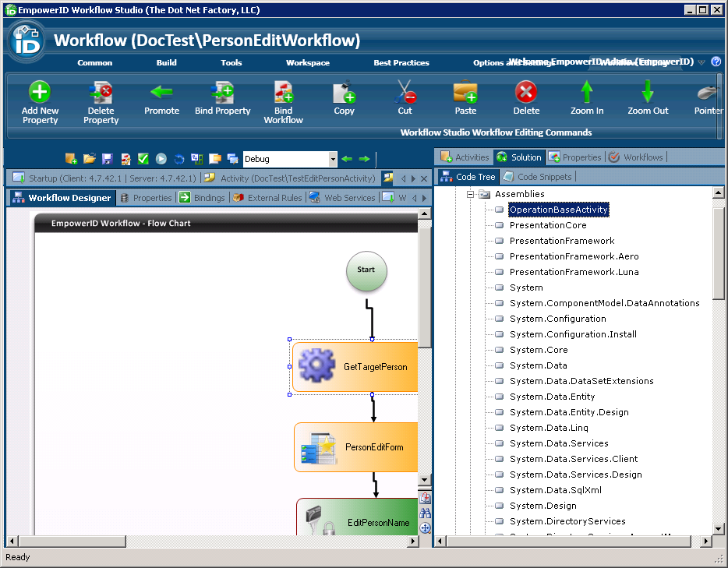
Task: Click the Delete Property ribbon icon
Action: [101, 92]
